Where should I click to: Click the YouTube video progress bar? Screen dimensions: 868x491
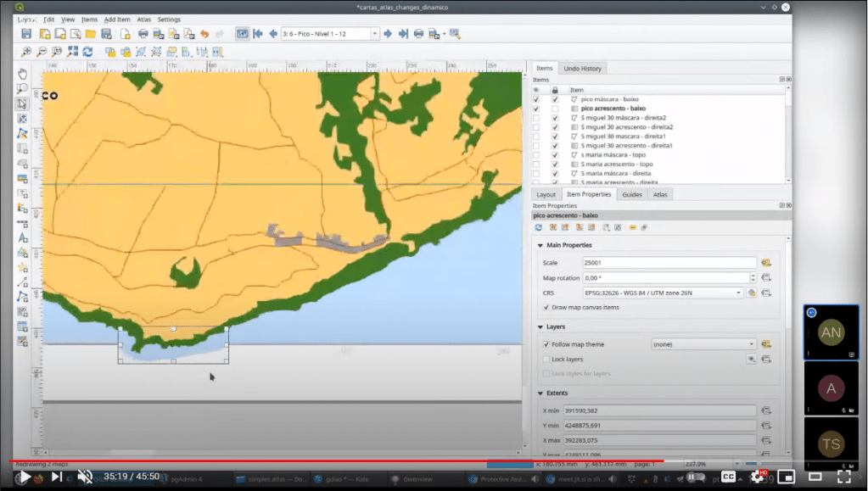(339, 462)
